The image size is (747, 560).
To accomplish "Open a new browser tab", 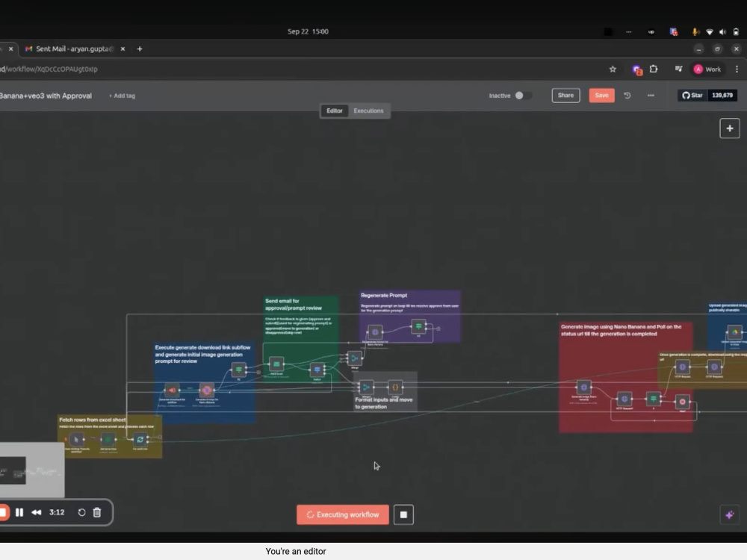I will 140,49.
